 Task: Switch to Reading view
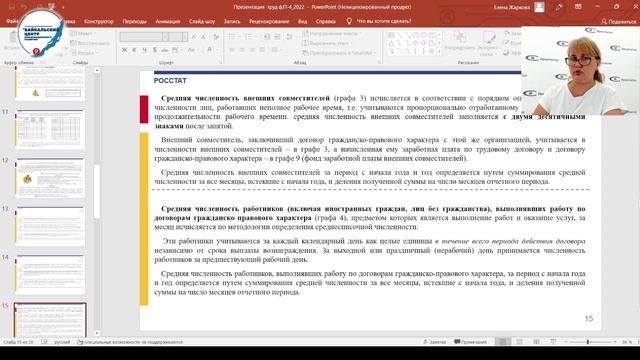tap(536, 342)
